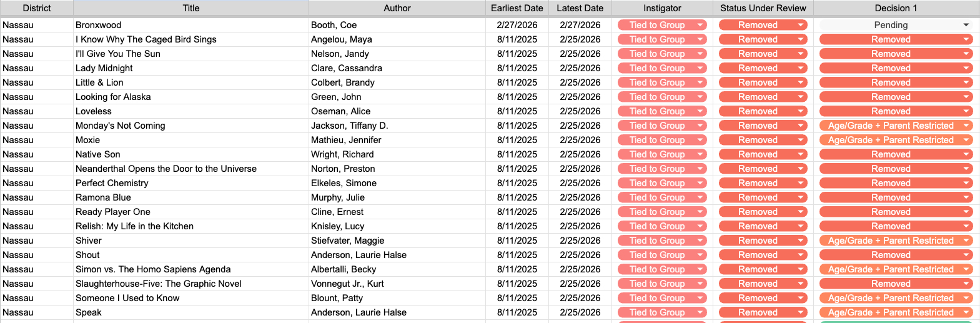This screenshot has height=323, width=980.
Task: Click the Decision 1 column header
Action: click(896, 8)
